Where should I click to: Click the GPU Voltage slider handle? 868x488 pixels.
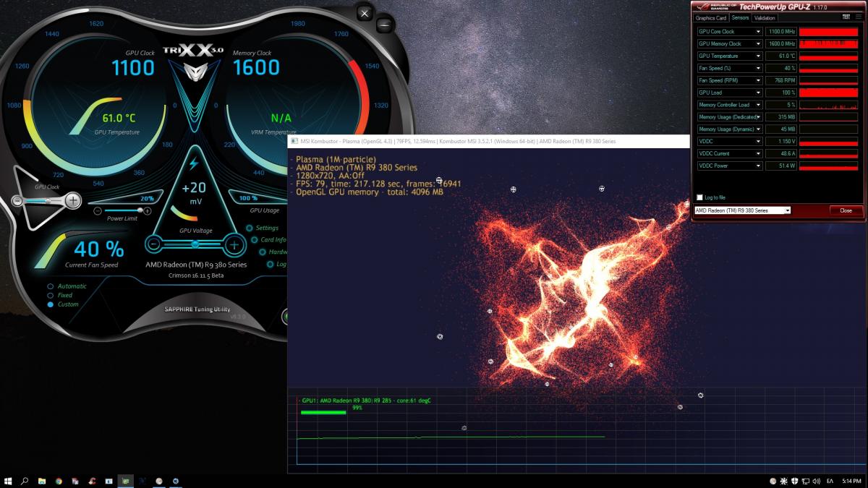pyautogui.click(x=194, y=244)
